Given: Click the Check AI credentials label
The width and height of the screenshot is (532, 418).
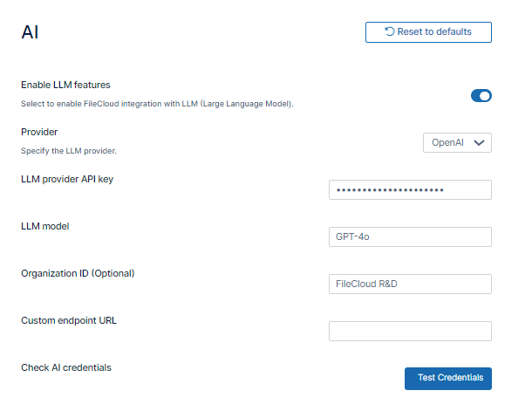Looking at the screenshot, I should tap(66, 368).
